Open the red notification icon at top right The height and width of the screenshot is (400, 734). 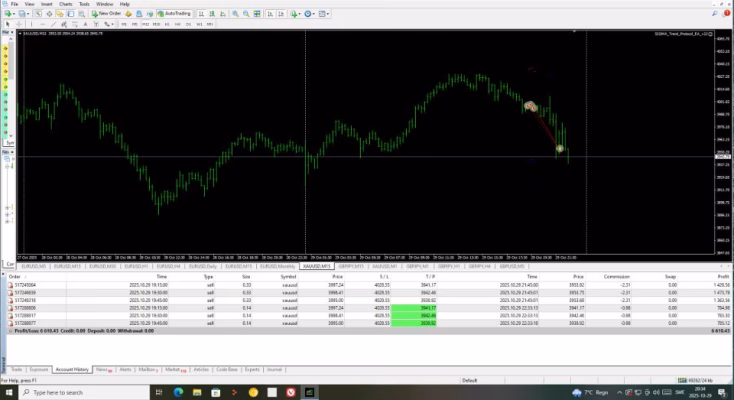pos(727,14)
